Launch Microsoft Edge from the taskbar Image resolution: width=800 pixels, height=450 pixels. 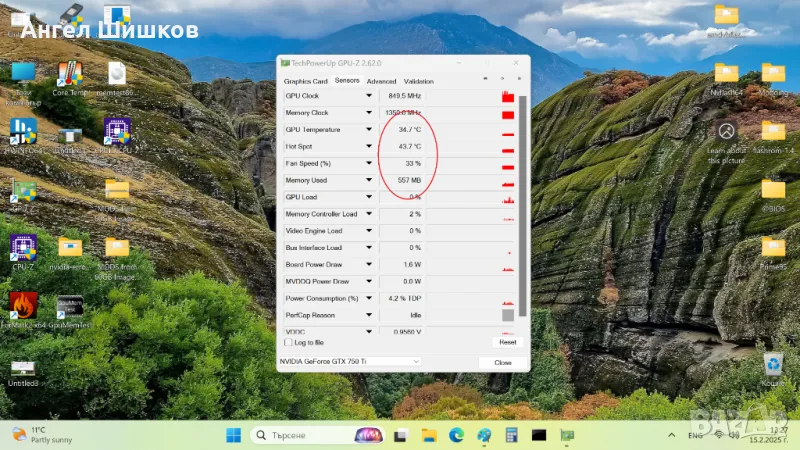(x=456, y=435)
